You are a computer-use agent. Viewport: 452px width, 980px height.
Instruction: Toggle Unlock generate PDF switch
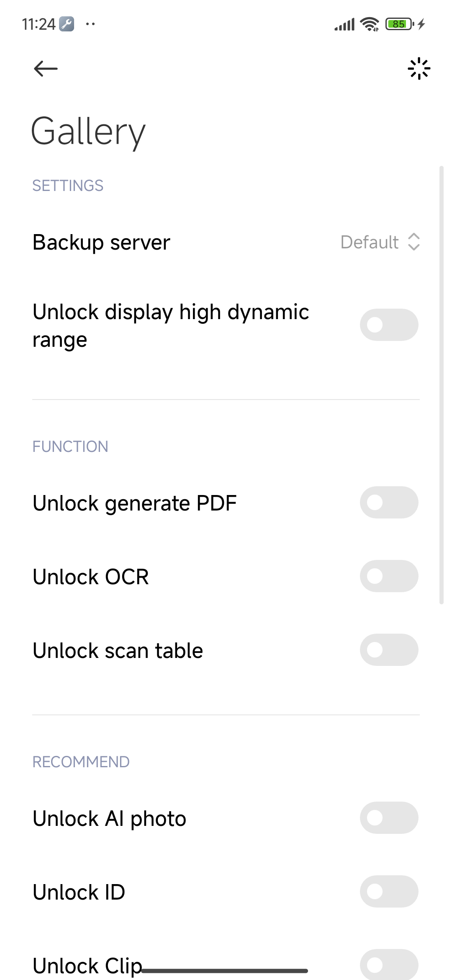coord(389,503)
